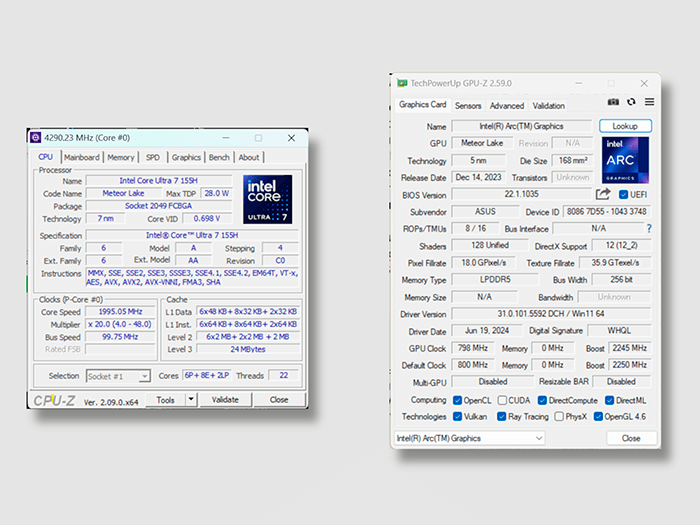This screenshot has width=700, height=525.
Task: Open the Bench tab
Action: [219, 158]
